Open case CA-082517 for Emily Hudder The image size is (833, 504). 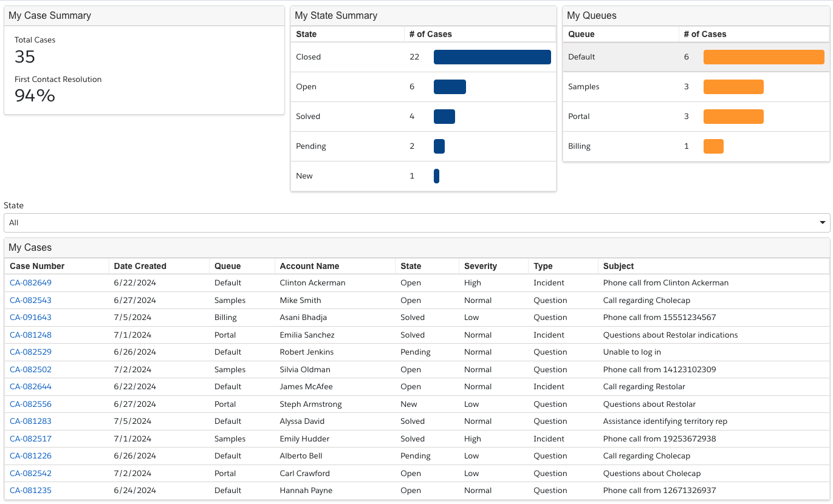pos(30,439)
